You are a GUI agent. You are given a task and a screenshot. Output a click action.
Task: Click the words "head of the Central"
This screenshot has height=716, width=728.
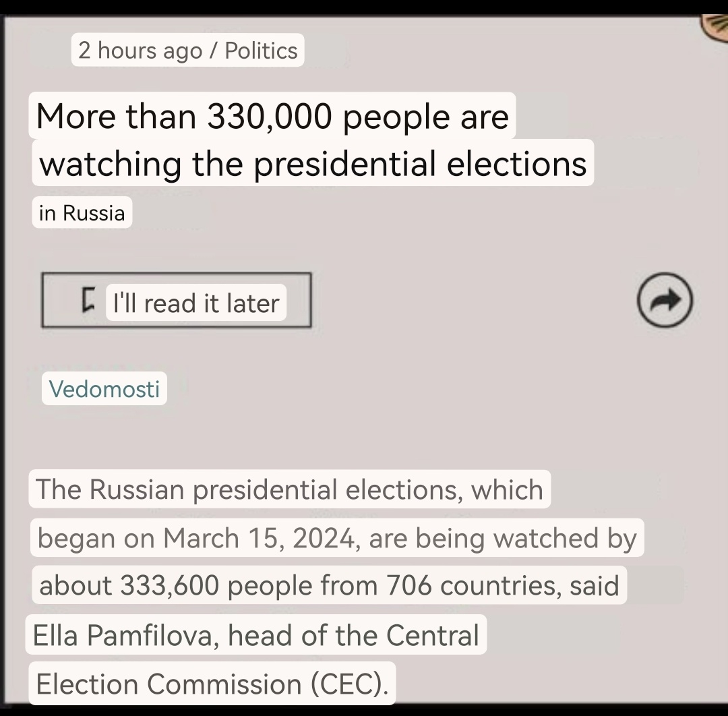[x=353, y=635]
